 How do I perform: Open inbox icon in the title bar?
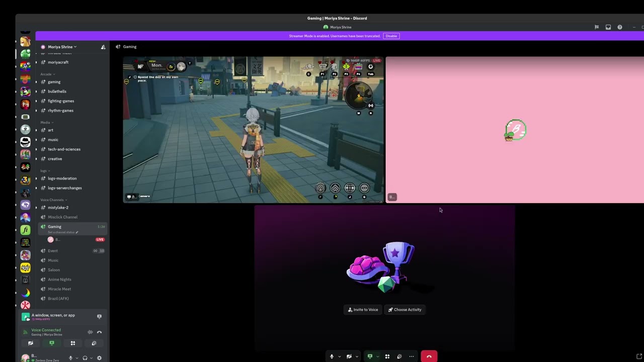pyautogui.click(x=608, y=27)
